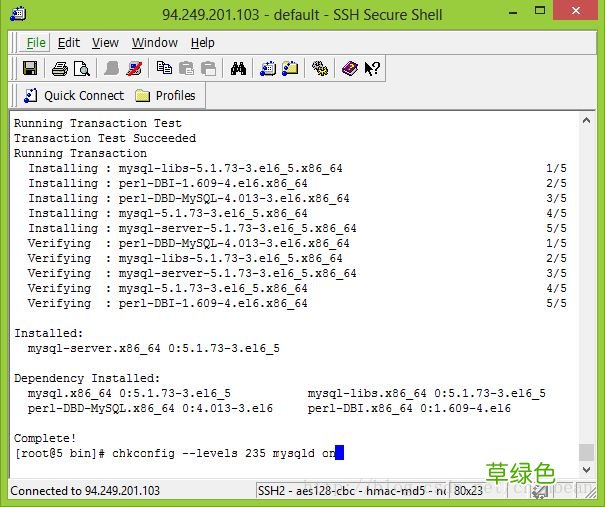Click the Copy toolbar icon
The width and height of the screenshot is (605, 507).
(164, 68)
